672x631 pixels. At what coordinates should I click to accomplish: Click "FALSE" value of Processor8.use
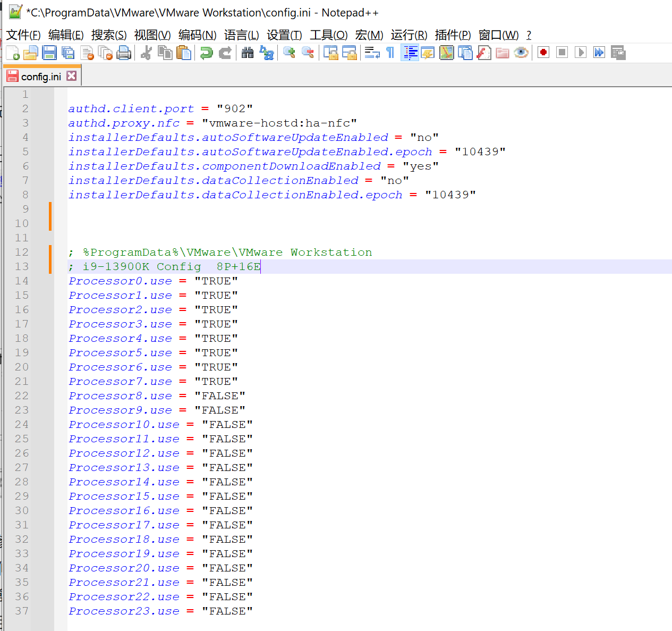[x=220, y=396]
